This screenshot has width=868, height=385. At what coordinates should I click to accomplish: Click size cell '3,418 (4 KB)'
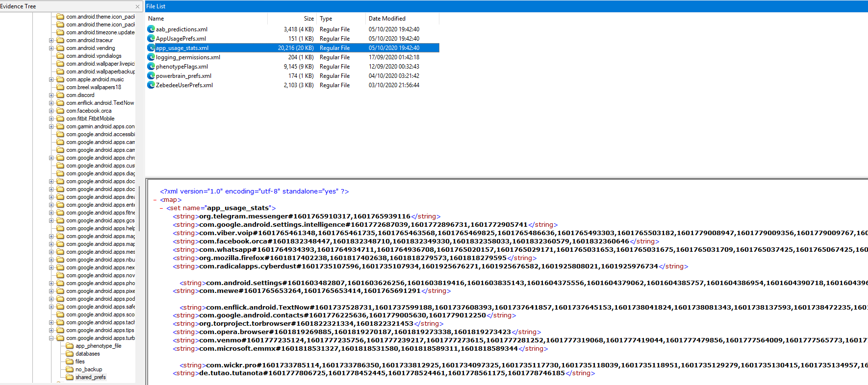coord(299,29)
